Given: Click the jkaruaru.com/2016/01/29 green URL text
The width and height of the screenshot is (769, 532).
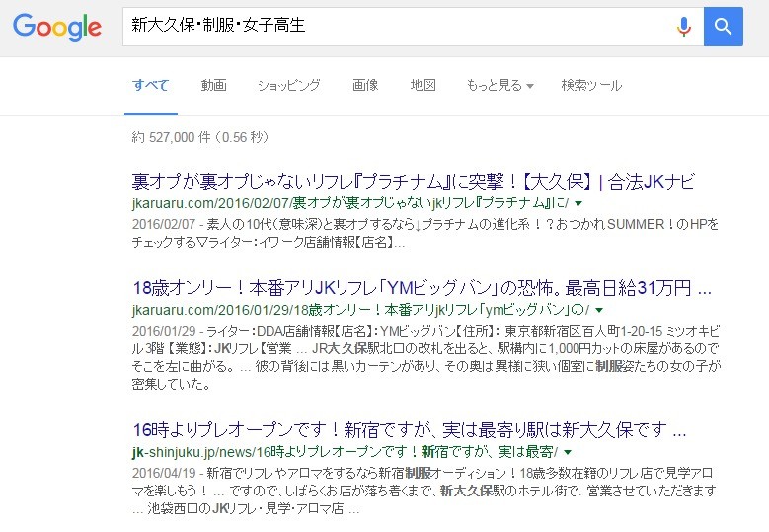Looking at the screenshot, I should coord(360,309).
